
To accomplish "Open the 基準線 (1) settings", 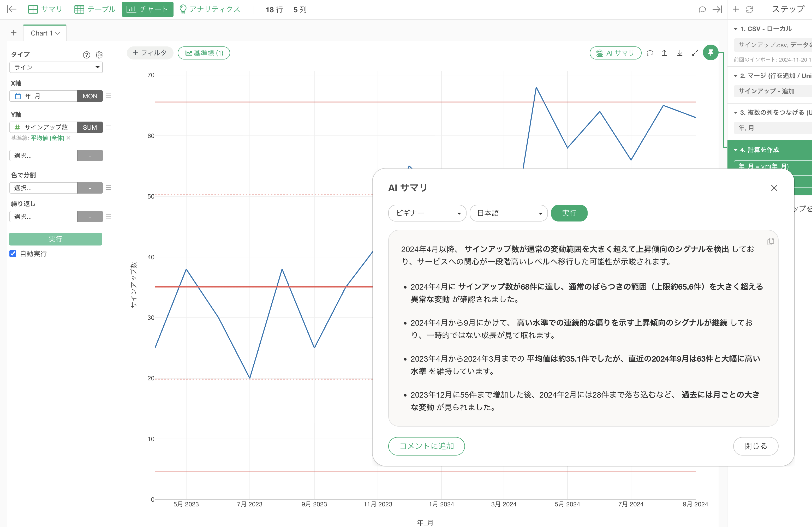I will pos(204,53).
